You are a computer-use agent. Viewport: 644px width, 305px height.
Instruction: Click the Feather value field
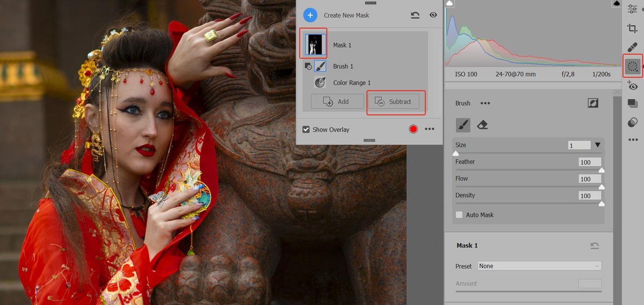[590, 162]
